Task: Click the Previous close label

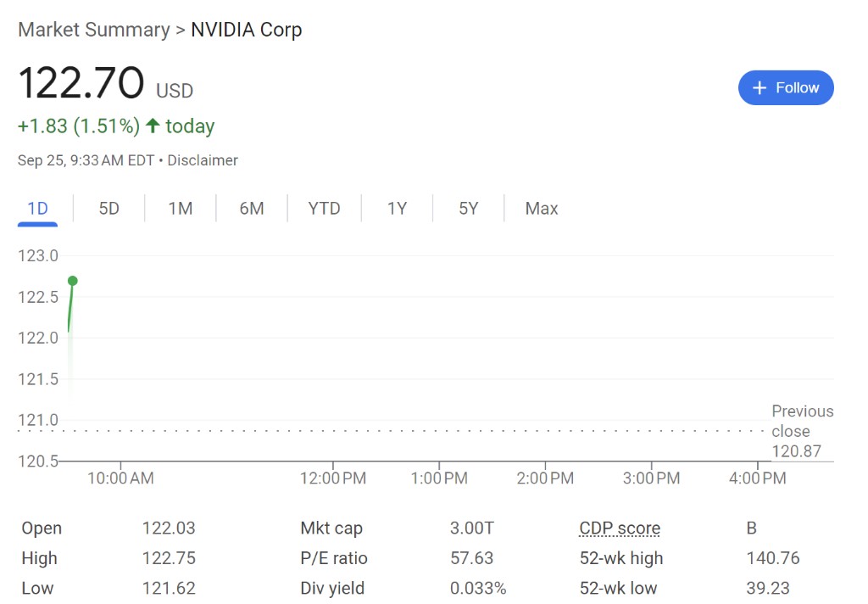Action: 802,421
